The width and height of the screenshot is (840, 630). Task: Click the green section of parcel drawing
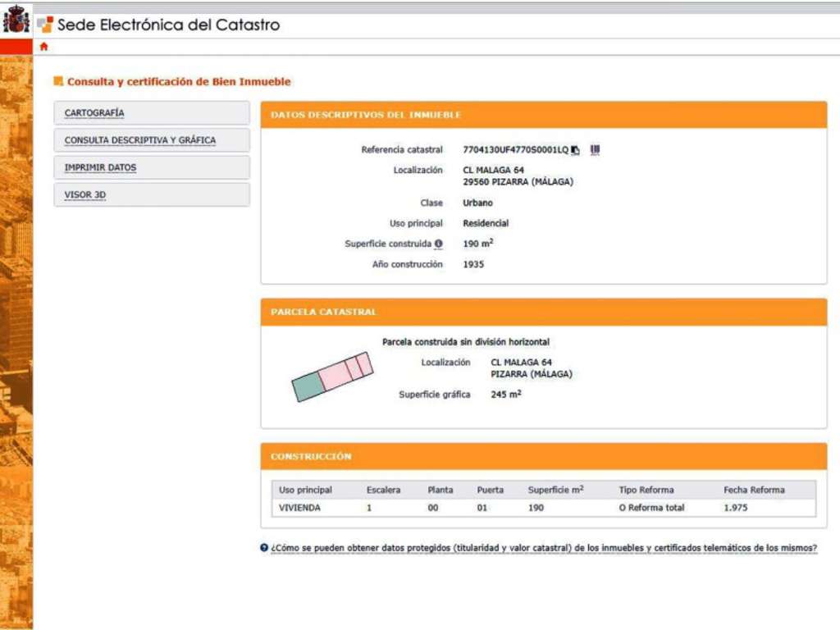click(x=308, y=386)
